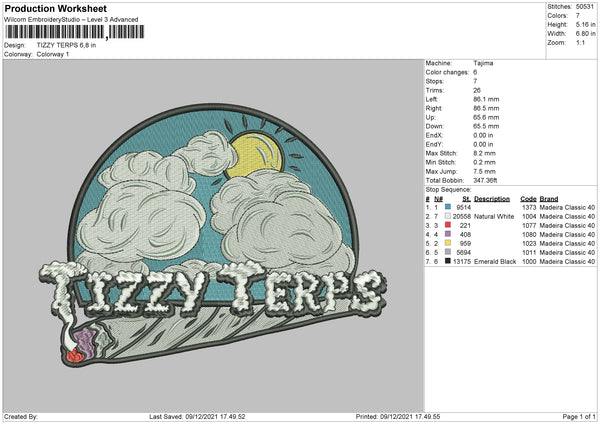The width and height of the screenshot is (600, 424).
Task: Click the stitch count '50531'
Action: pos(585,7)
